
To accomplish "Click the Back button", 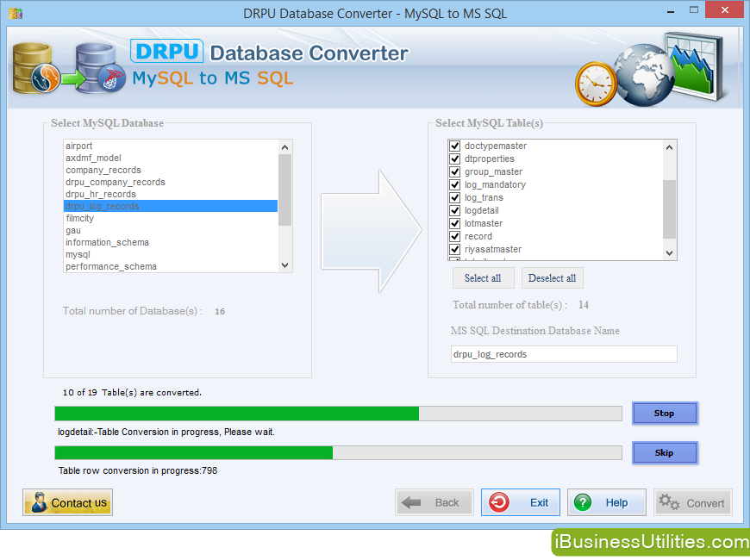I will (434, 502).
